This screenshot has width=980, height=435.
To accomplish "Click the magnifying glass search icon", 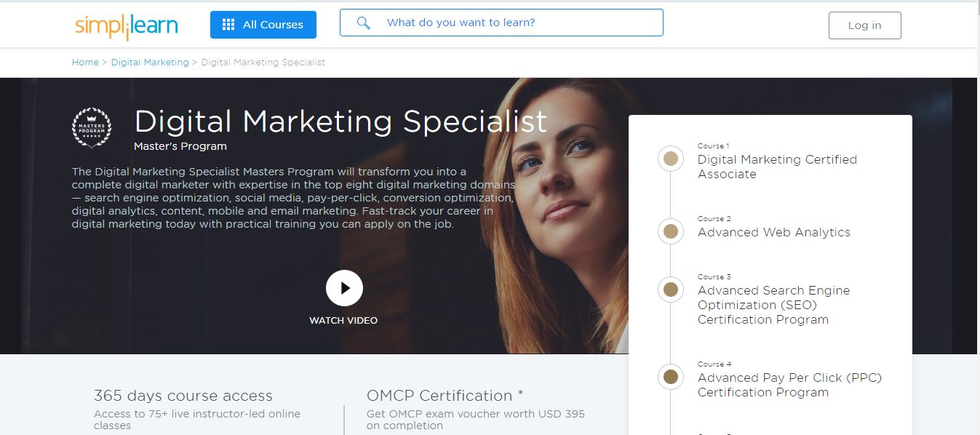I will 363,23.
